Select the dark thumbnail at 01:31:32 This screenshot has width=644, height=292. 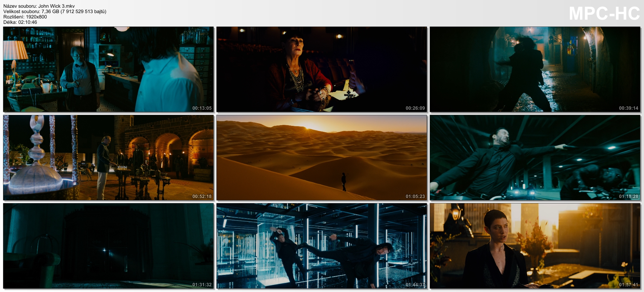108,246
